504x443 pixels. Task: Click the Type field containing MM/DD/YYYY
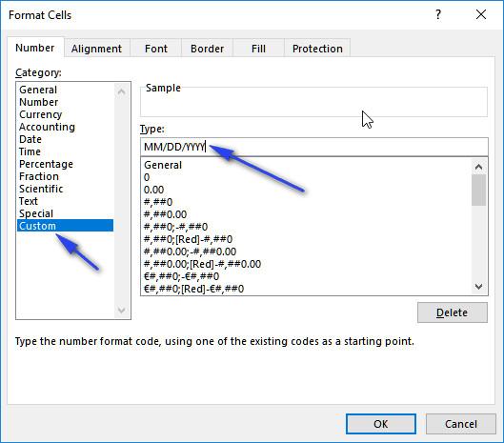tap(314, 147)
